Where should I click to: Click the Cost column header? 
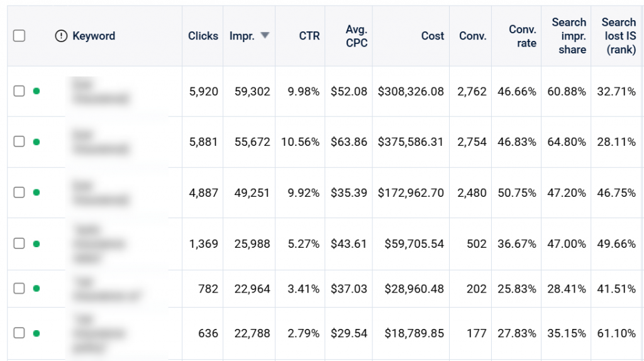pos(432,36)
